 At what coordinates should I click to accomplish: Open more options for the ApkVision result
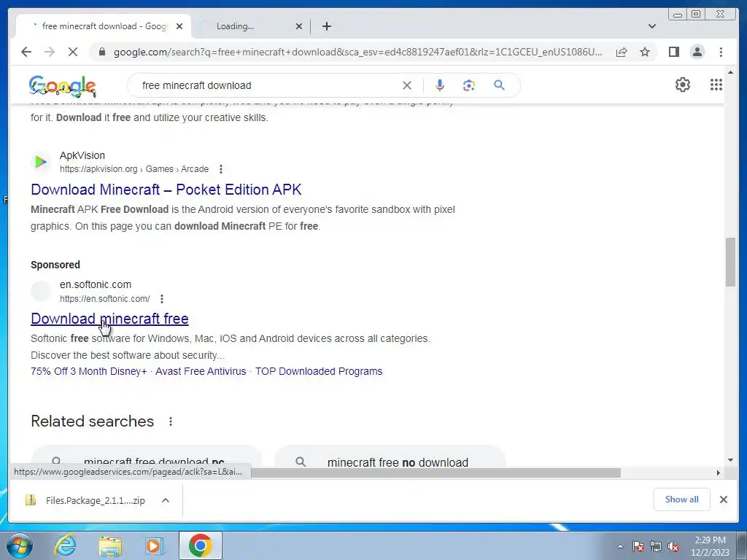point(220,169)
